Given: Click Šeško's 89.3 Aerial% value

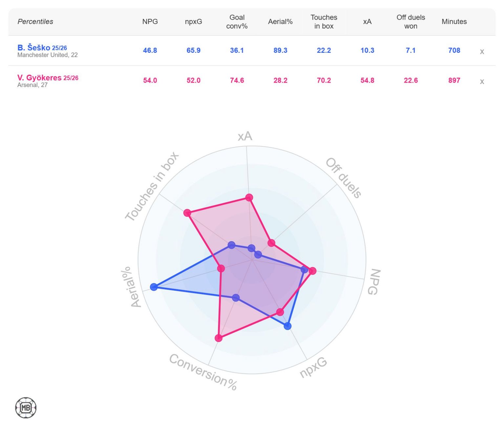Looking at the screenshot, I should click(280, 51).
